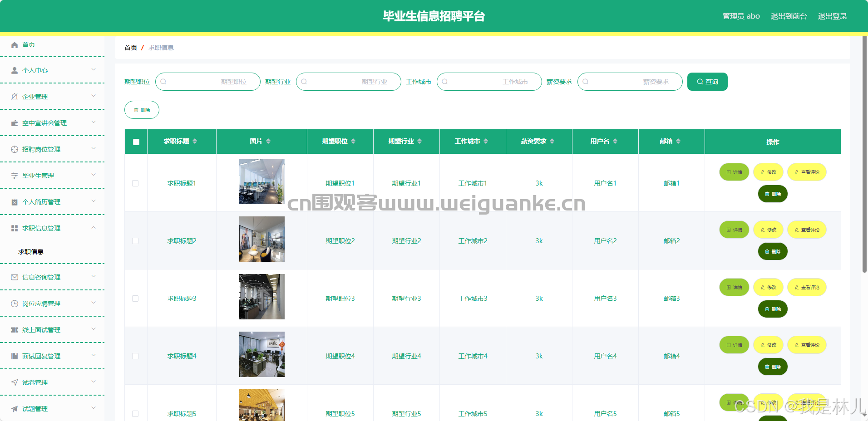Click search icon inside 期望职位 field
Image resolution: width=868 pixels, height=421 pixels.
(163, 82)
